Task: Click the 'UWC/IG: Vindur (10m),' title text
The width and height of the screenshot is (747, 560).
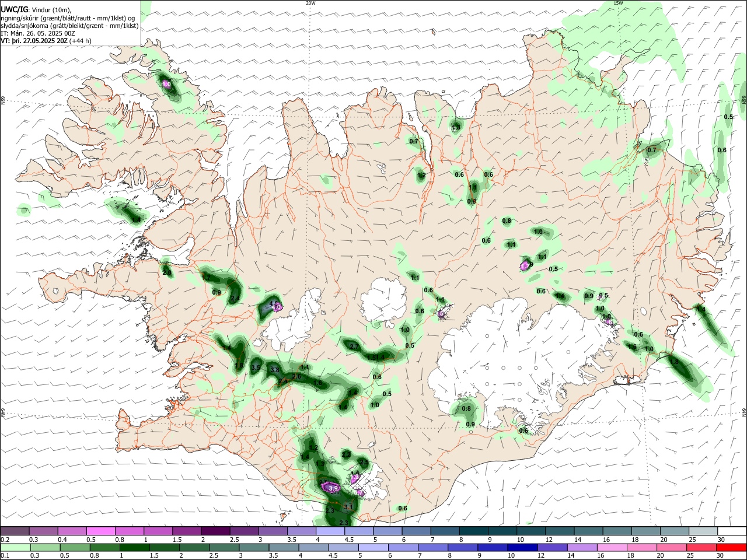Action: pyautogui.click(x=36, y=9)
